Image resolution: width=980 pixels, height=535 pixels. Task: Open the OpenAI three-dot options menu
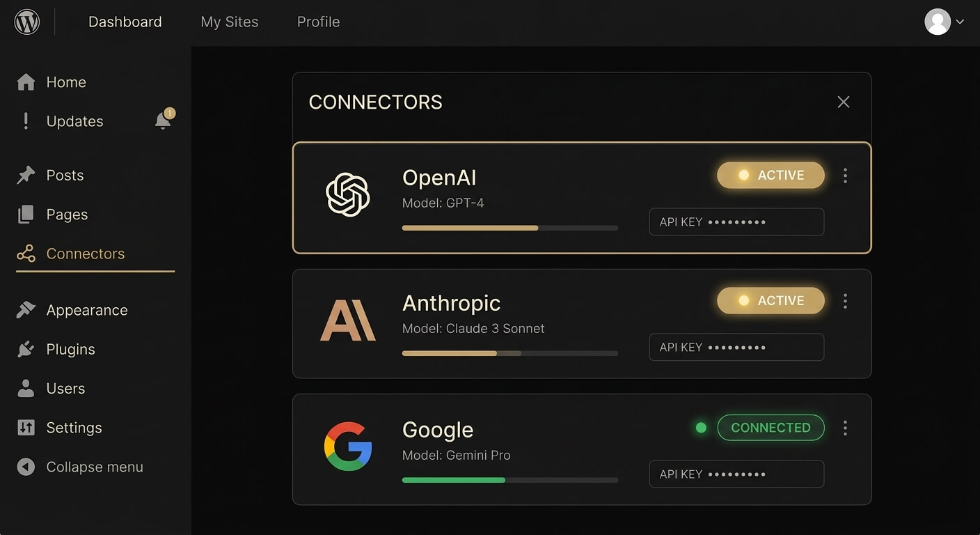coord(845,176)
